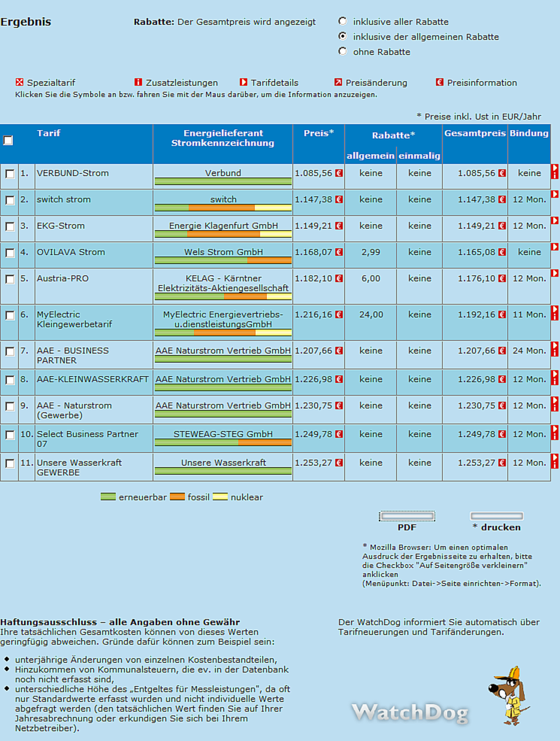The height and width of the screenshot is (741, 560).
Task: Click the PDF export button
Action: coord(407,516)
